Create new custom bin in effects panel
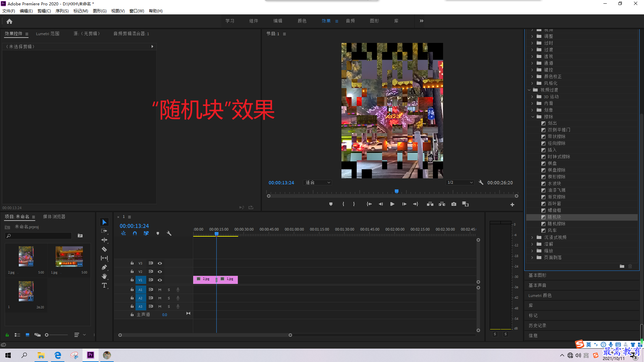The image size is (644, 362). [x=622, y=266]
